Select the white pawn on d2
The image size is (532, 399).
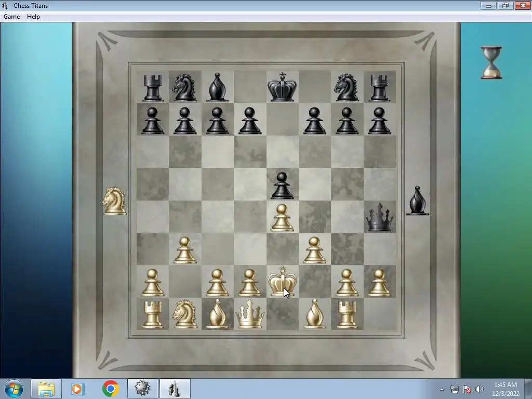tap(250, 283)
